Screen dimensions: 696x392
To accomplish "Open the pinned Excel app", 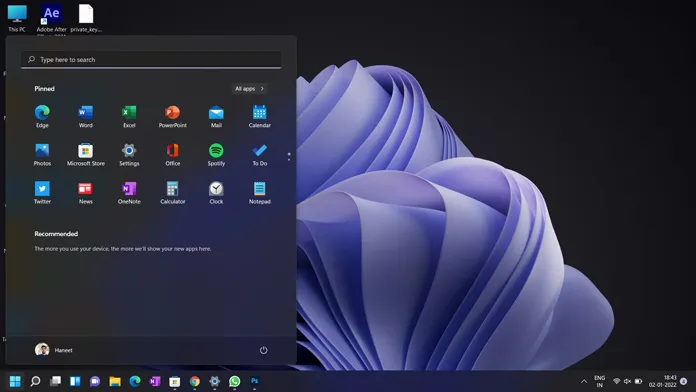I will coord(129,116).
